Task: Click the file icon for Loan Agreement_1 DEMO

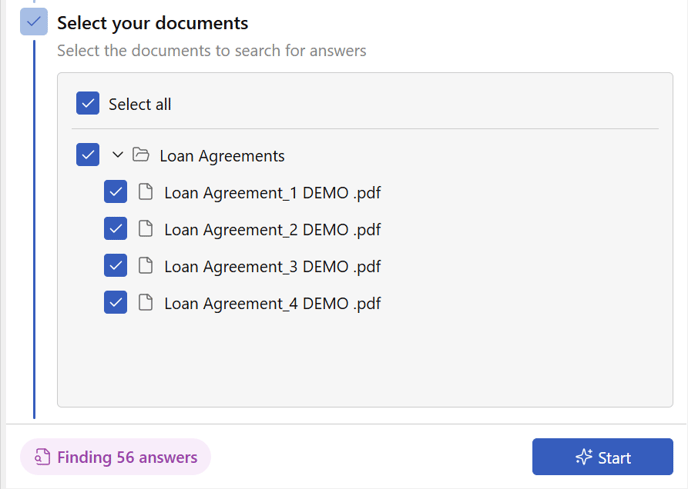Action: (x=146, y=192)
